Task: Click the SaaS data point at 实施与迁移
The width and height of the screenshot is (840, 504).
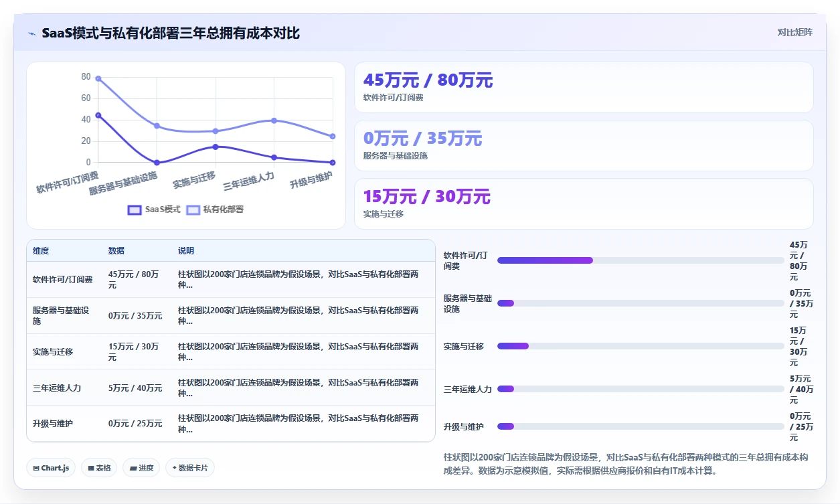Action: 216,147
